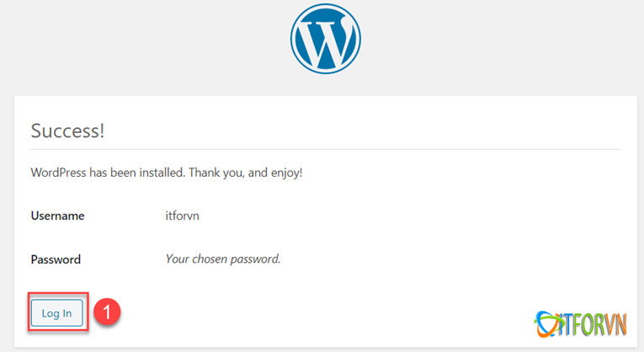Click the word 'Your' in the italic hint
Image resolution: width=644 pixels, height=352 pixels.
coord(178,259)
